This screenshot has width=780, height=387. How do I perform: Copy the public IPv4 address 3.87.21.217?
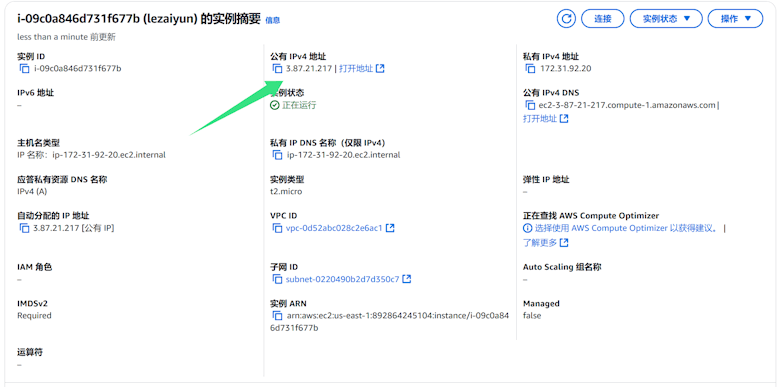(x=277, y=69)
